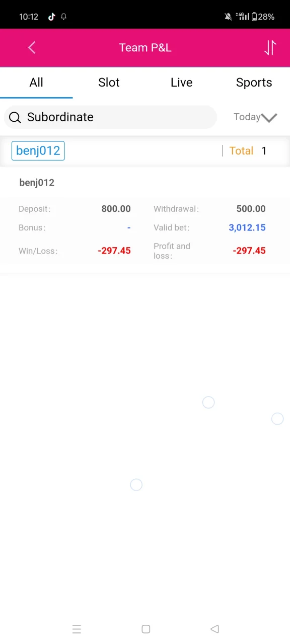290x644 pixels.
Task: Tap the bell icon in the status bar
Action: click(x=63, y=17)
